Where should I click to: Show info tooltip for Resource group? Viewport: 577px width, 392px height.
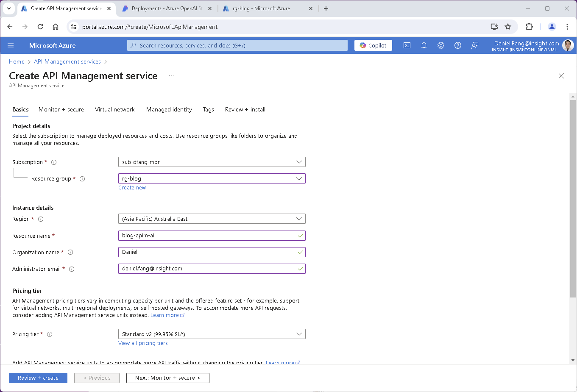coord(82,179)
